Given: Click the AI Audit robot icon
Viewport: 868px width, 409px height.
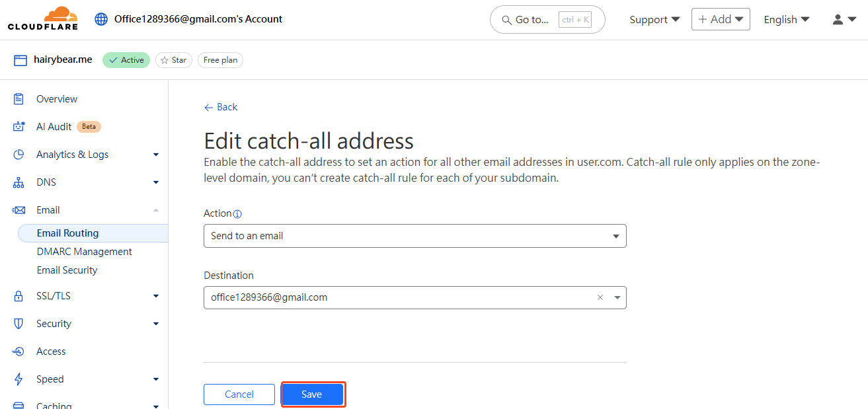Looking at the screenshot, I should [x=19, y=127].
